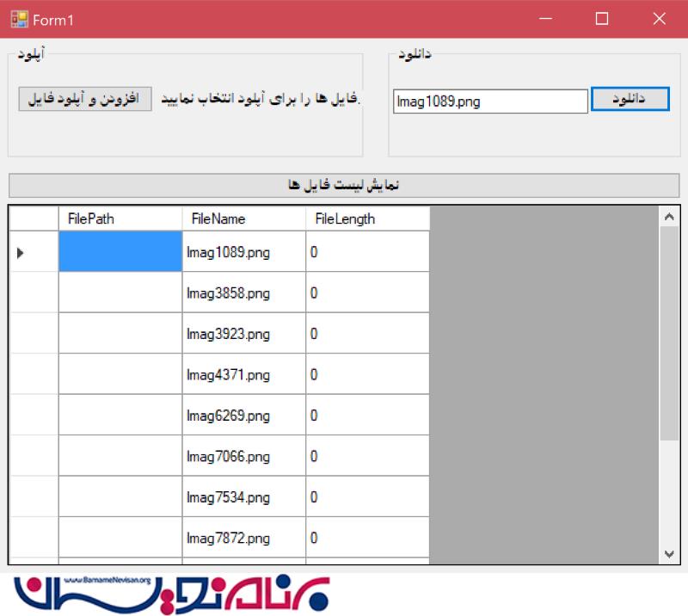Click the افزودن و آپلود فایل button
Screen dimensions: 688x616
tap(85, 99)
